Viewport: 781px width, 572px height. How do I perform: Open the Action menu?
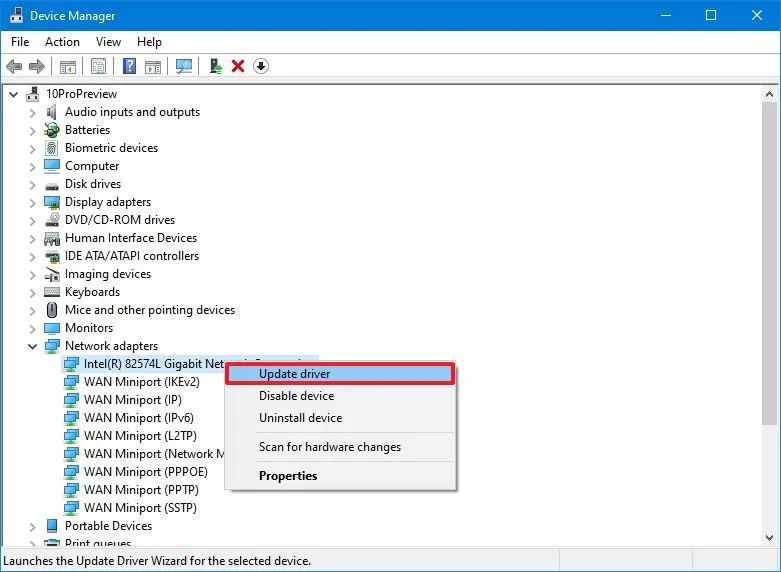tap(62, 42)
